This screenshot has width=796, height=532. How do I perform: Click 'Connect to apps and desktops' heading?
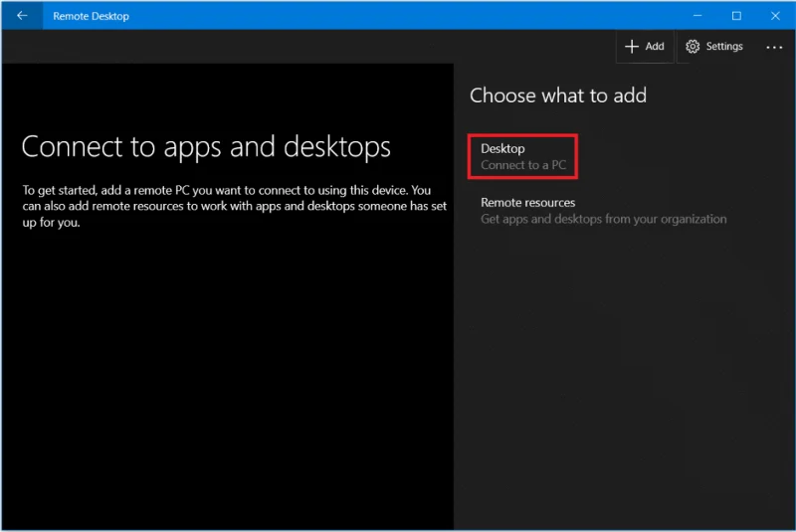click(x=206, y=147)
